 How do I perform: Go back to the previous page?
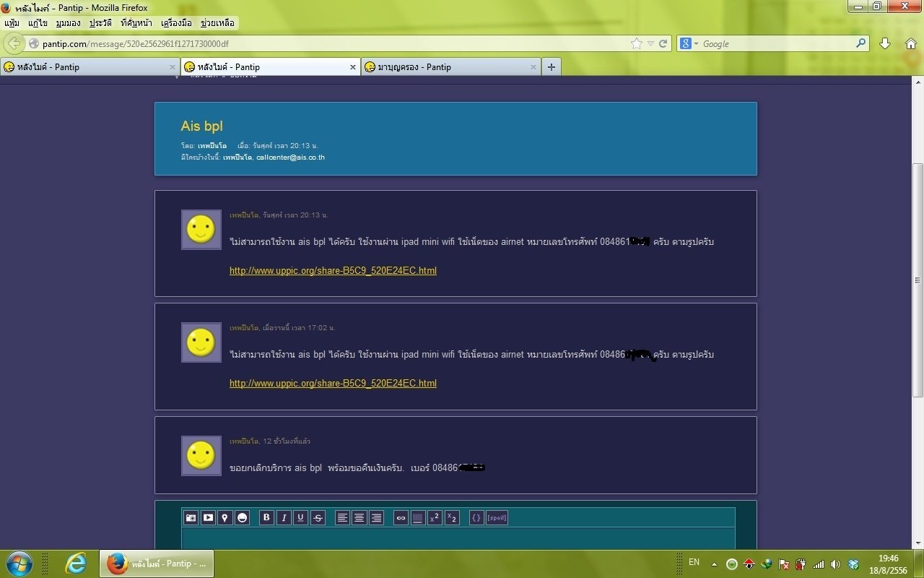[x=14, y=43]
